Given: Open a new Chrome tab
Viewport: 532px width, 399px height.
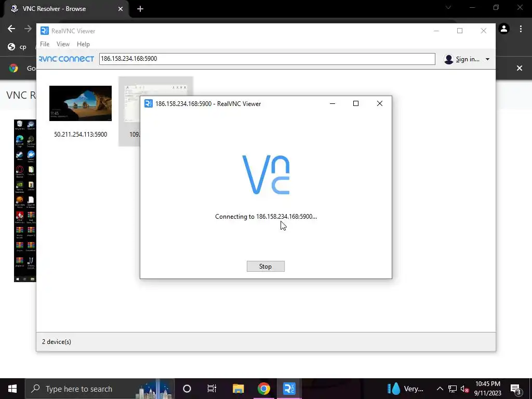Looking at the screenshot, I should [140, 9].
